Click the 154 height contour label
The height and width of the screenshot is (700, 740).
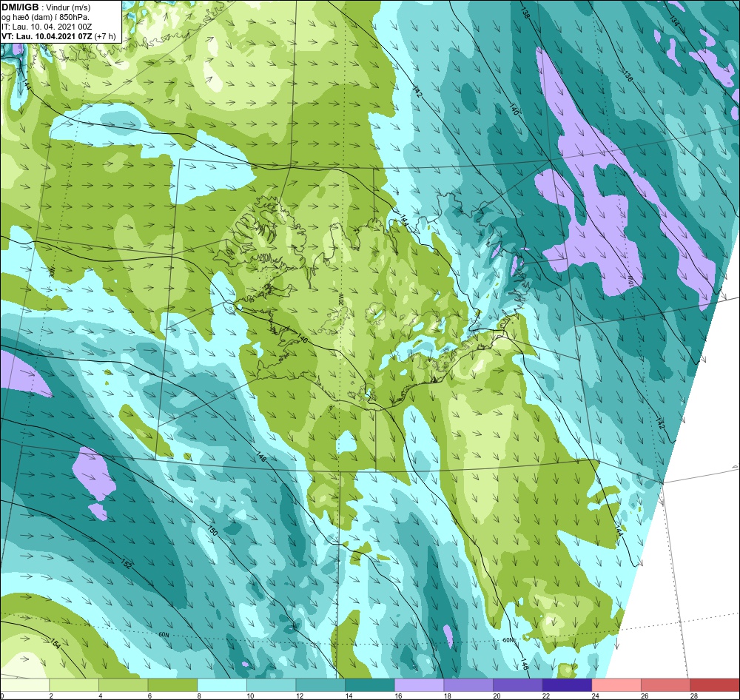[55, 643]
